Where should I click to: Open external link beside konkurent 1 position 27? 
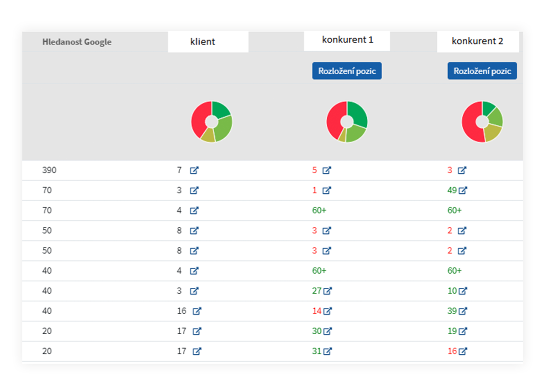(327, 291)
